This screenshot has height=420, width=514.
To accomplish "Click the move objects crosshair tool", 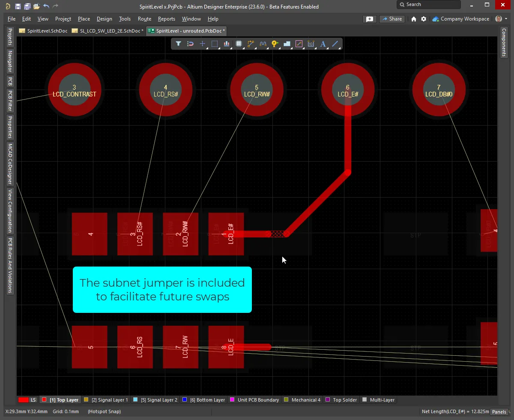I will point(203,44).
